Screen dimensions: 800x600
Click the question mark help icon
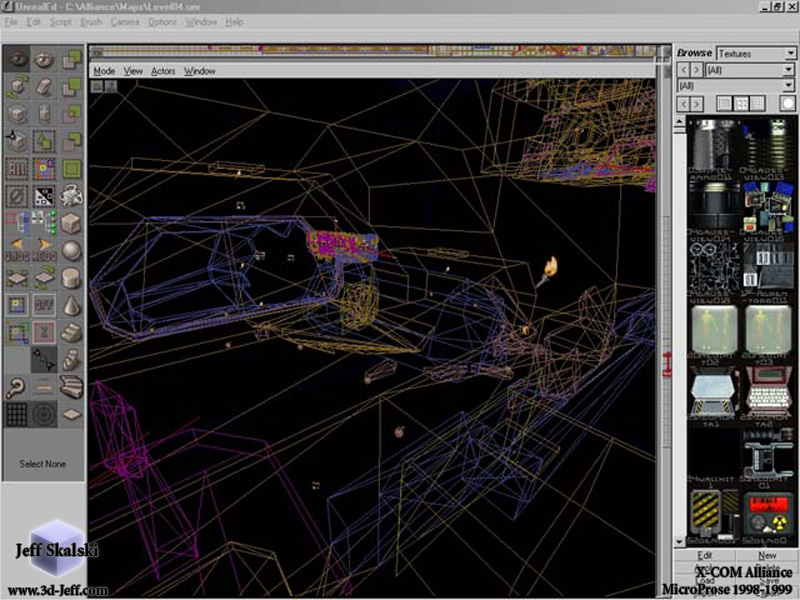tap(17, 387)
